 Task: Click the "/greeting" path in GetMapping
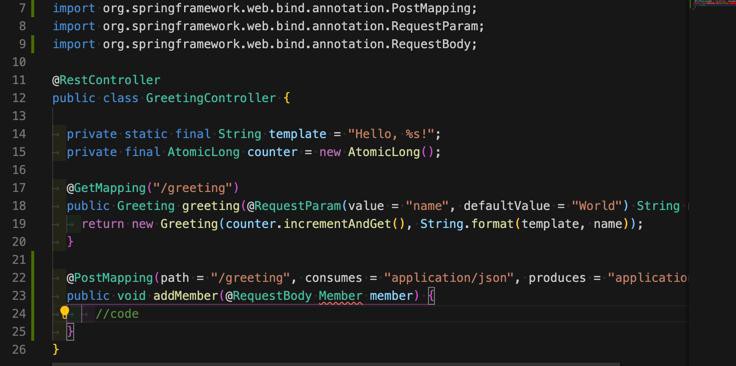click(193, 188)
